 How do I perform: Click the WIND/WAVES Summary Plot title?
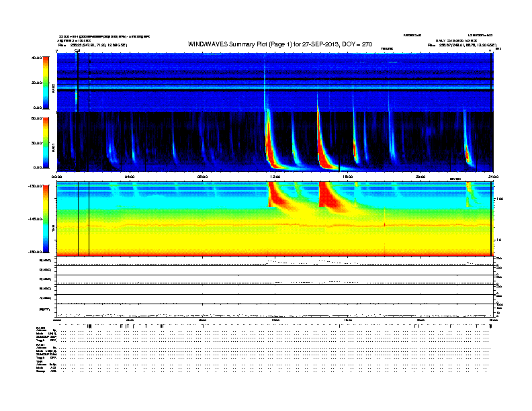point(280,44)
